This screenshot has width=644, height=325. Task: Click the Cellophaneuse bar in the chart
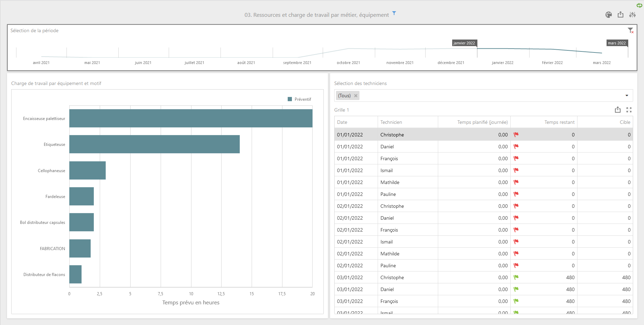87,170
